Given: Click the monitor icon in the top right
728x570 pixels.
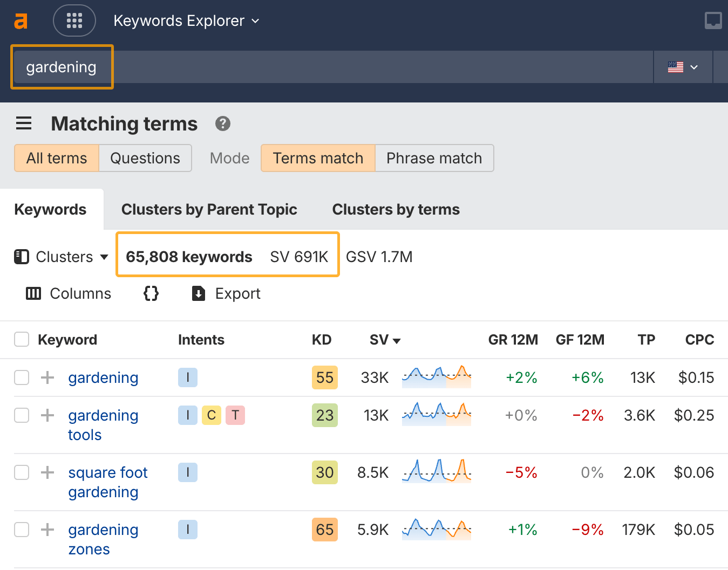Looking at the screenshot, I should pos(713,20).
